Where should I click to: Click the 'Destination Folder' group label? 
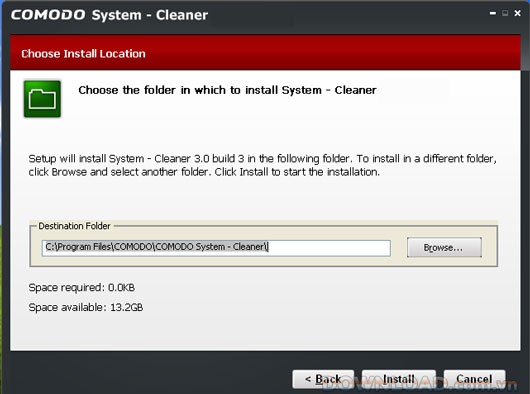pos(74,226)
